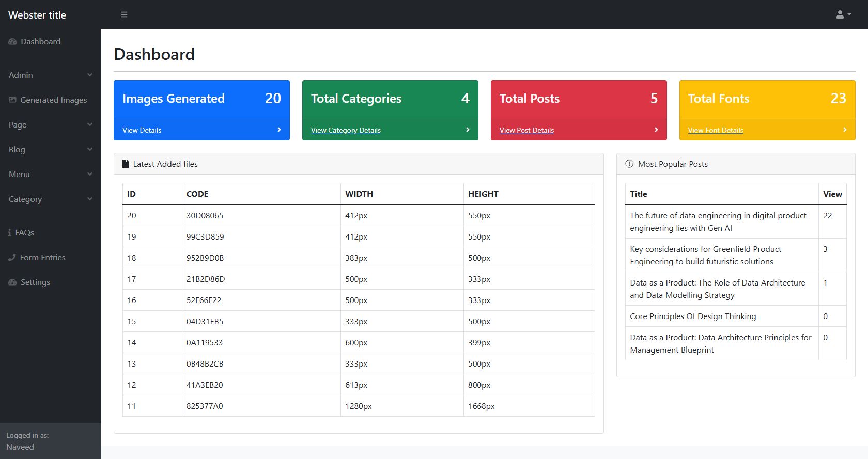Select the table row with code 30D08065

coord(359,215)
